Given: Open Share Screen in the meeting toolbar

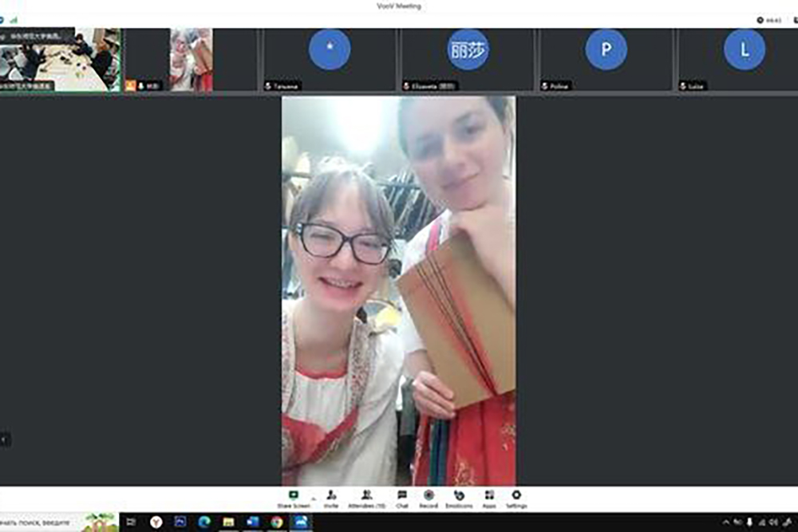Looking at the screenshot, I should coord(294,499).
